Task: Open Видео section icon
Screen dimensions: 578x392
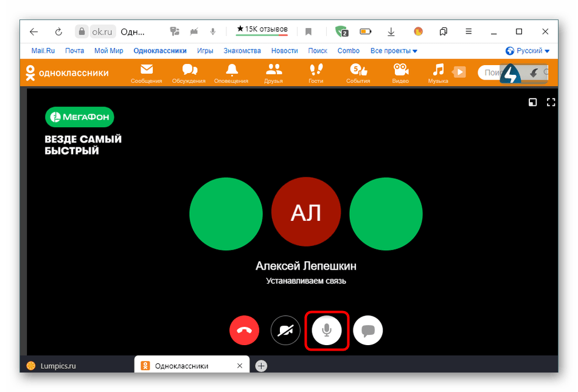Action: point(400,72)
